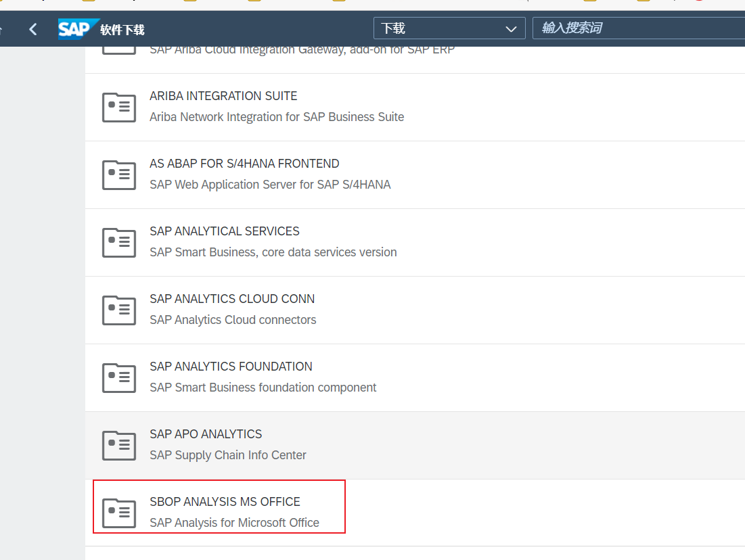The width and height of the screenshot is (745, 560).
Task: Click the folder icon for SAP APO ANALYTICS
Action: [119, 446]
